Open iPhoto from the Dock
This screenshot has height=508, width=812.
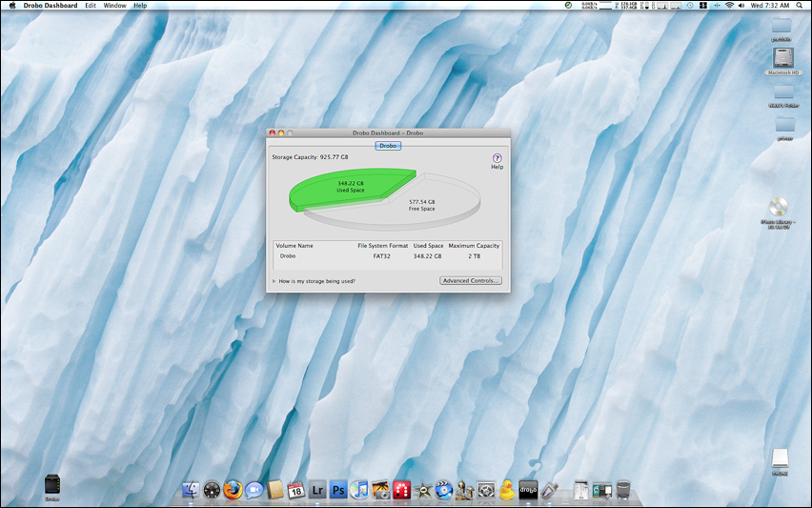[x=380, y=489]
